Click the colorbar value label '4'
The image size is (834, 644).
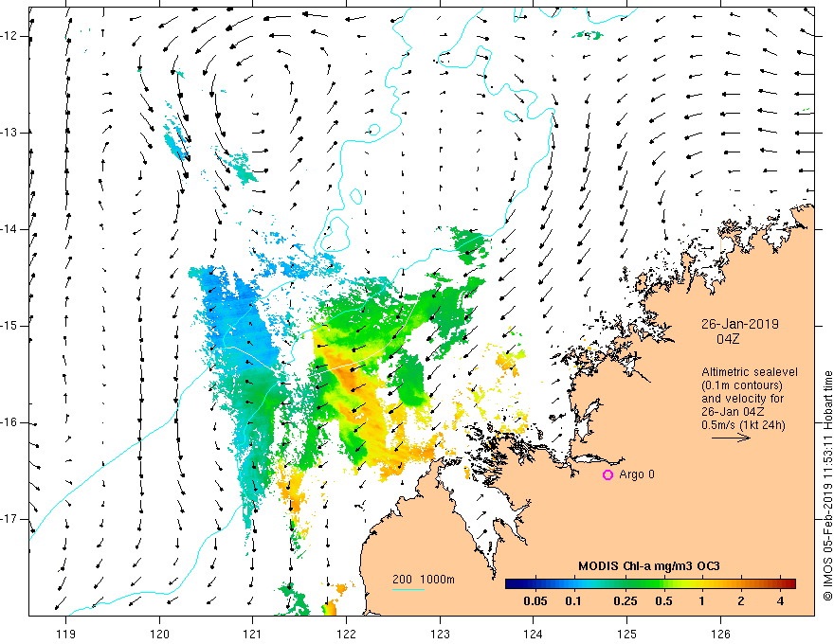[x=780, y=601]
